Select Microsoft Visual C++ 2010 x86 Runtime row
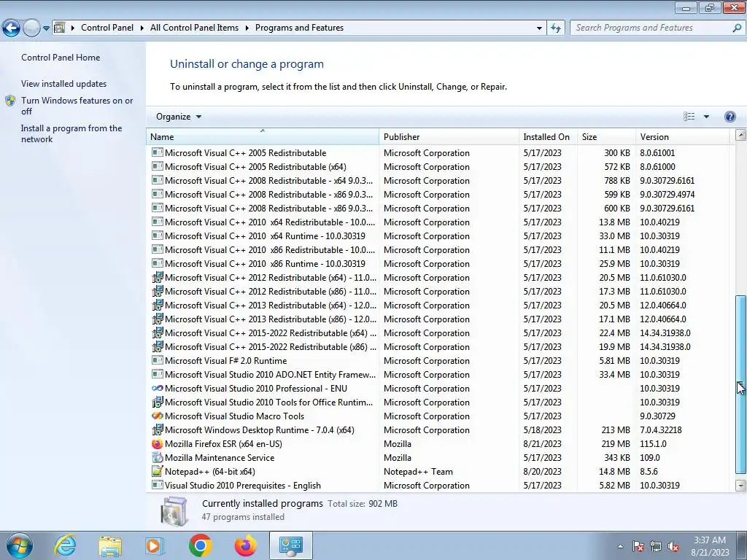This screenshot has width=747, height=560. pos(438,264)
